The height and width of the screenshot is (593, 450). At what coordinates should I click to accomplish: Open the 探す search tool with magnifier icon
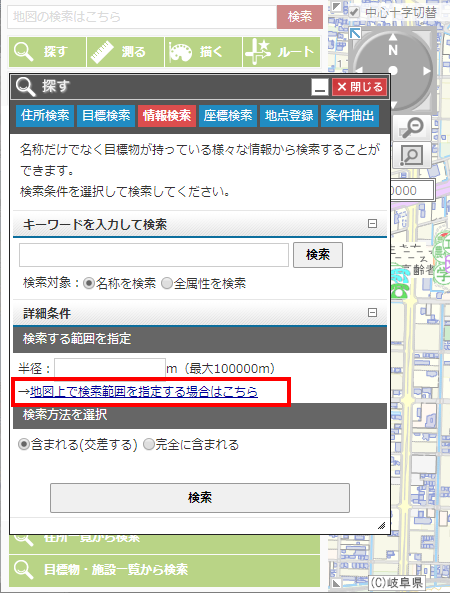(47, 52)
